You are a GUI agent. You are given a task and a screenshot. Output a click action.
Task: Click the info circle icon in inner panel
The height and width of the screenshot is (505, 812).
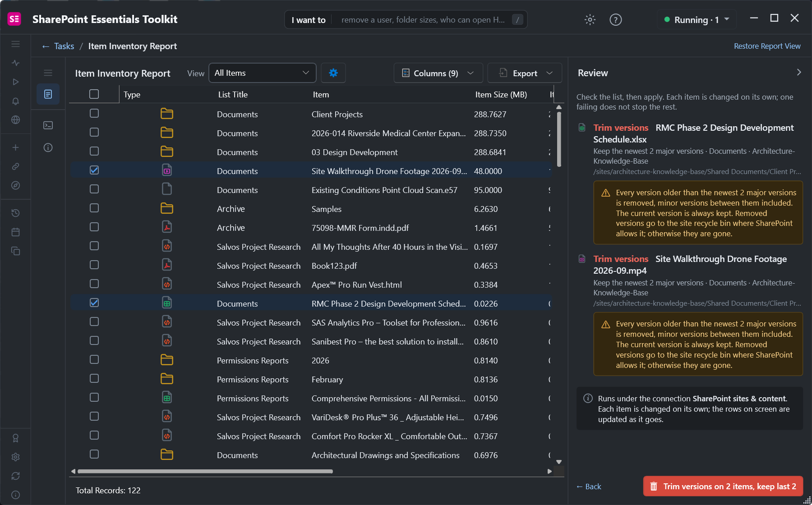[x=48, y=147]
